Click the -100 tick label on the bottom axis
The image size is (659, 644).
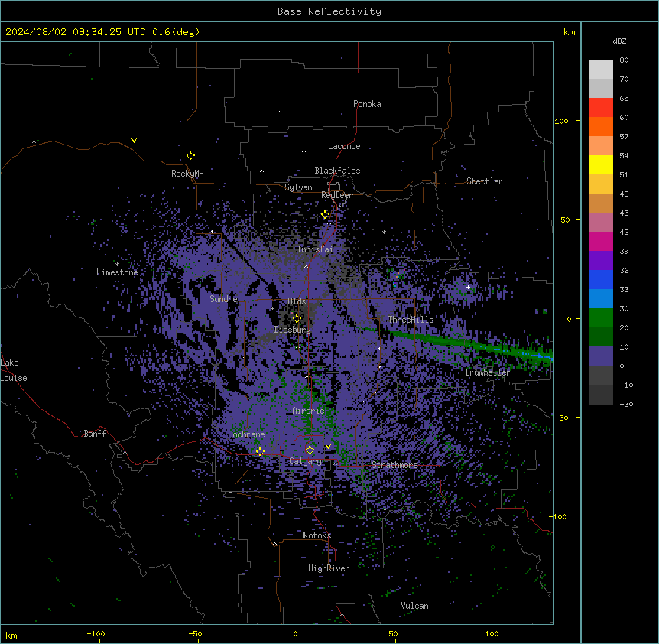[96, 633]
